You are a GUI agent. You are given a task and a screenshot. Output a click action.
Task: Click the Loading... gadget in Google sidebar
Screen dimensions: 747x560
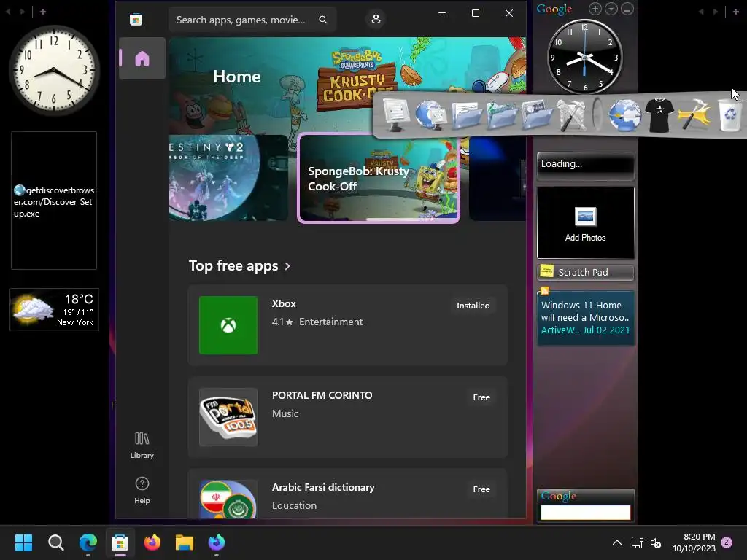pyautogui.click(x=586, y=166)
